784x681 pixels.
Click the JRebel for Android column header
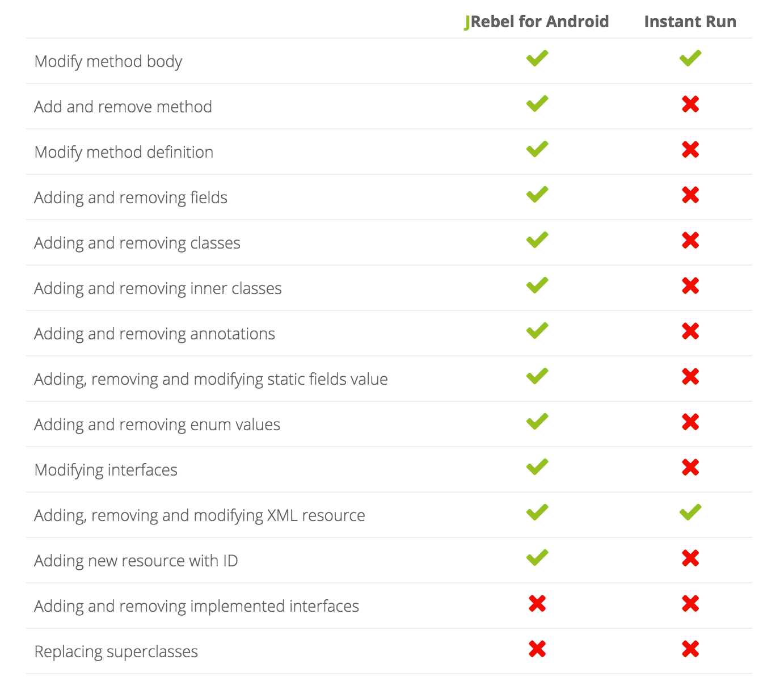[x=536, y=22]
